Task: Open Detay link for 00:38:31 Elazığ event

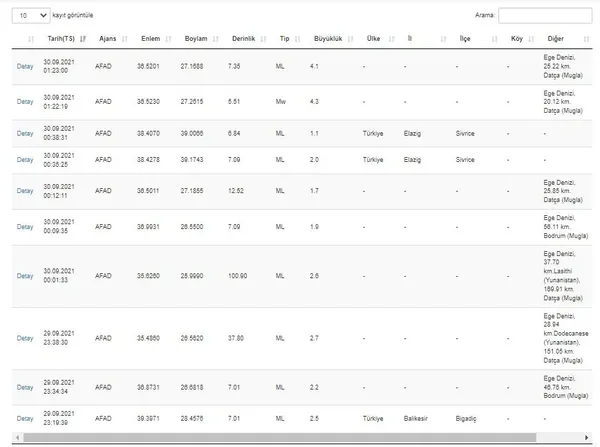Action: click(25, 133)
